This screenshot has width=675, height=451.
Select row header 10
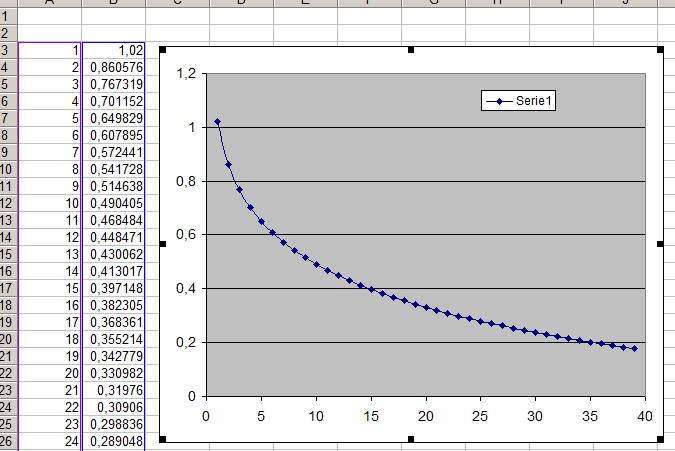[8, 169]
